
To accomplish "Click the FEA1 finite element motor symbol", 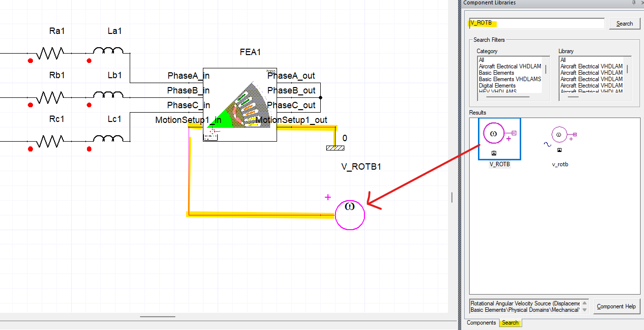I will point(240,104).
